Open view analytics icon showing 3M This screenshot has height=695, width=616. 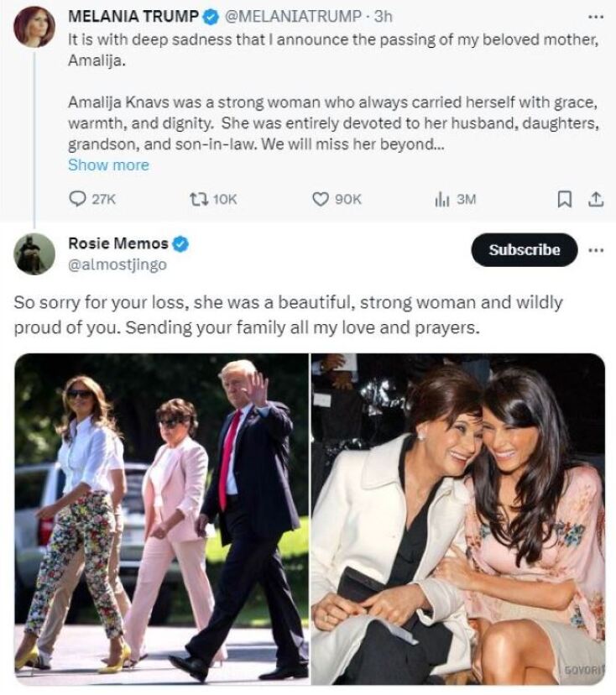[441, 199]
